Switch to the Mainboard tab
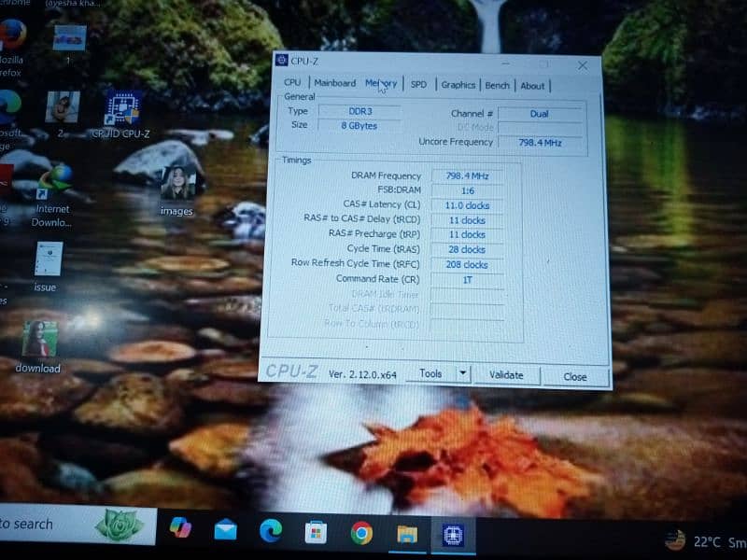The height and width of the screenshot is (560, 747). [334, 83]
